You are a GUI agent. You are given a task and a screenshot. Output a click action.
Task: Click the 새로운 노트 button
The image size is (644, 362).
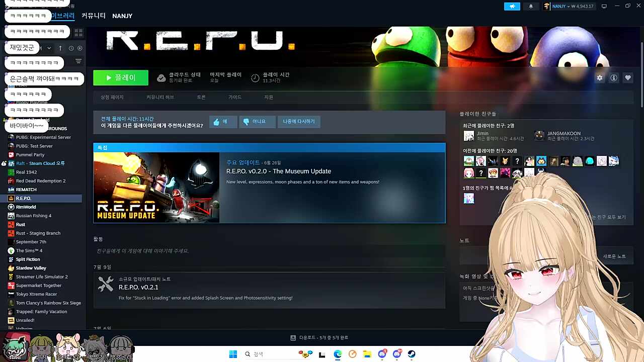point(614,256)
